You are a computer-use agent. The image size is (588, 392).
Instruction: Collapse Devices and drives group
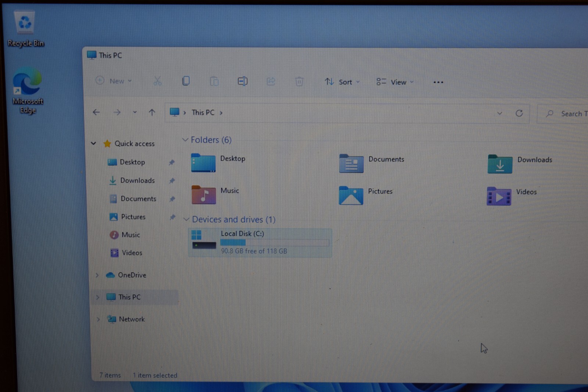(186, 219)
